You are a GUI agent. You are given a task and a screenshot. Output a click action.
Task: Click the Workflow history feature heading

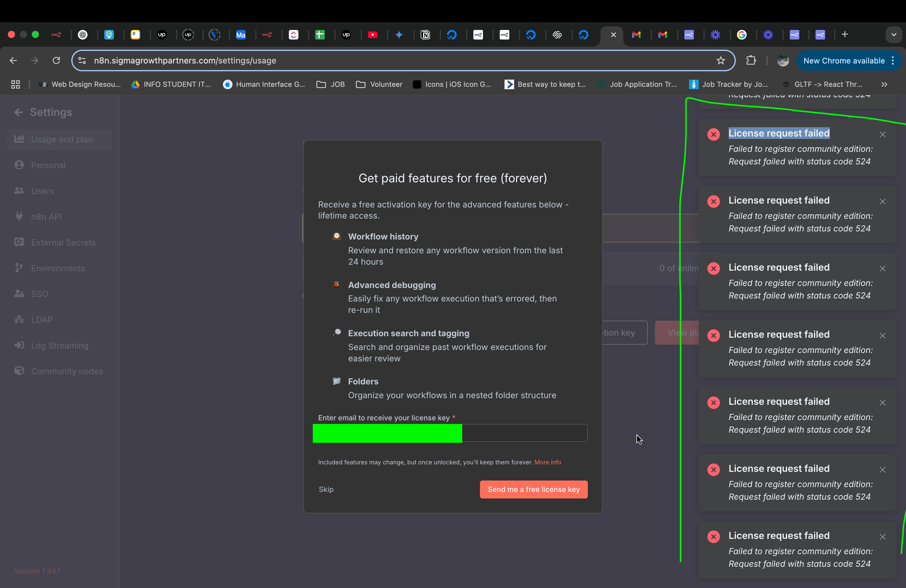tap(383, 237)
